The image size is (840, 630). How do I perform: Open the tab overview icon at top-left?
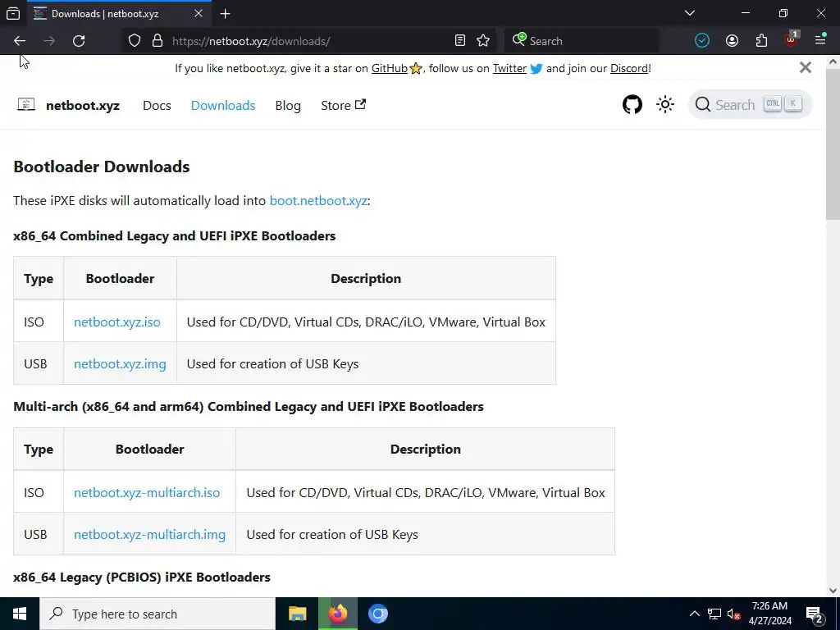point(13,13)
